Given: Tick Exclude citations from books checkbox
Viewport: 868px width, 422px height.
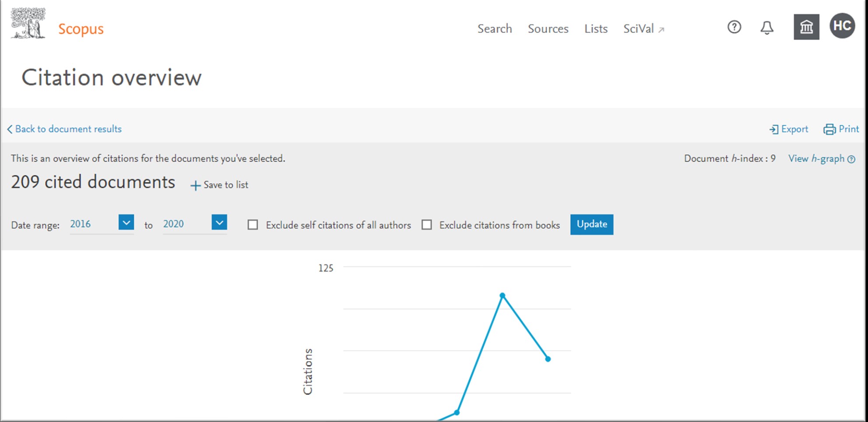Looking at the screenshot, I should [x=426, y=225].
